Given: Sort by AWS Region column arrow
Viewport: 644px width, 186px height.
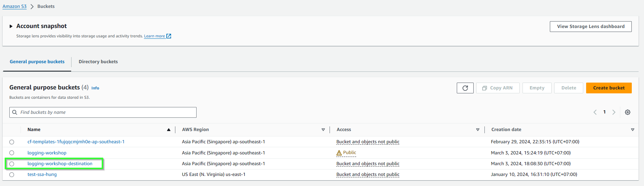Looking at the screenshot, I should pyautogui.click(x=323, y=130).
